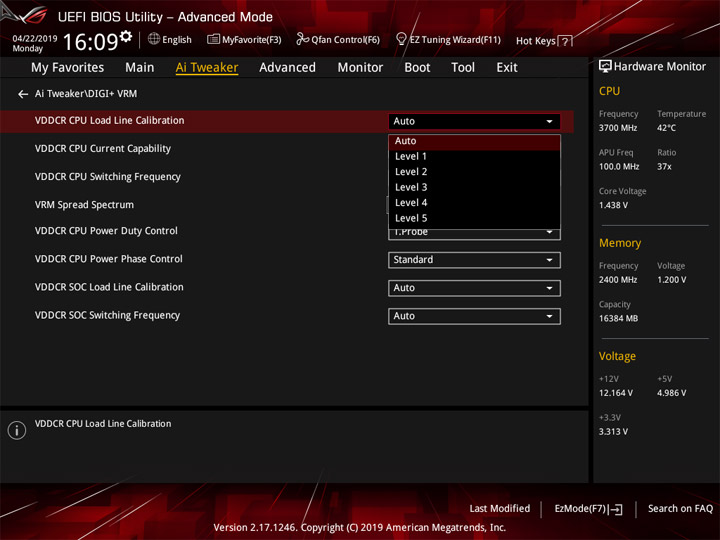Click the 3700 MHz CPU frequency value
The image size is (720, 540).
[618, 128]
